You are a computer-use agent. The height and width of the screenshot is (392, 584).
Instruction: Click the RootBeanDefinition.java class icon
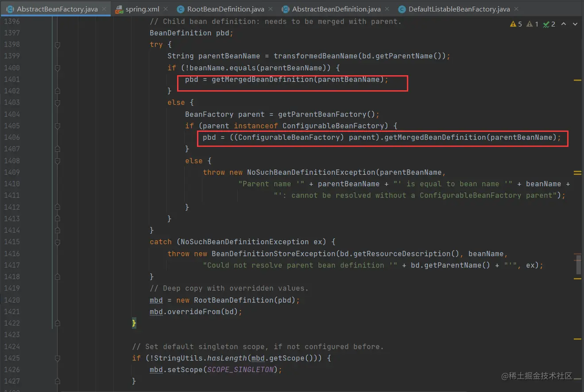coord(180,9)
